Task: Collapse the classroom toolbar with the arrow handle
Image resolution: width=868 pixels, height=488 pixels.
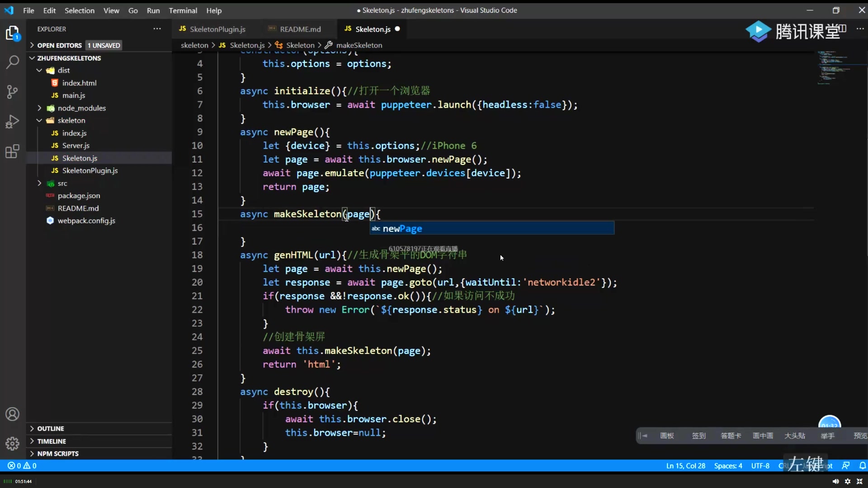Action: coord(642,436)
